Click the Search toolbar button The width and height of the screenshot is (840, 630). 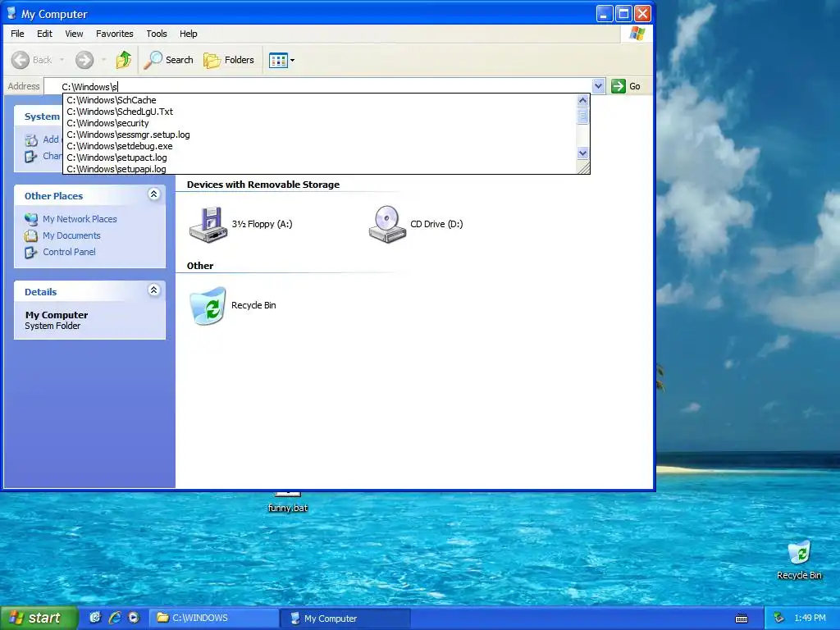tap(168, 60)
